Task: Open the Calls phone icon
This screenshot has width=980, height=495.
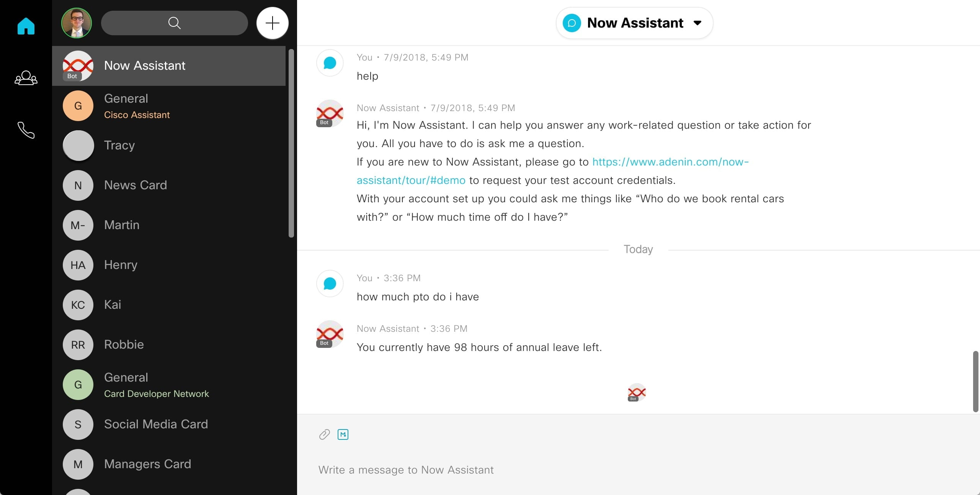Action: 26,130
